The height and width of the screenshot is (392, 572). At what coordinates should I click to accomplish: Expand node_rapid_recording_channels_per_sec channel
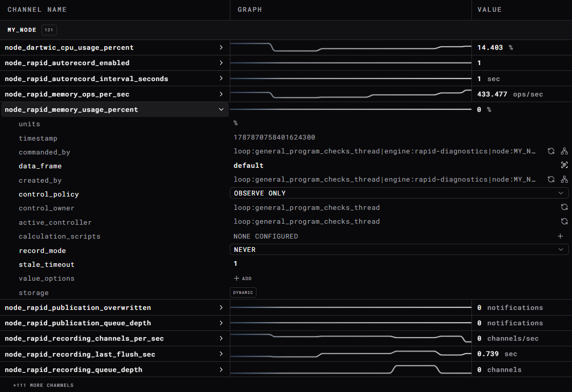pyautogui.click(x=221, y=338)
